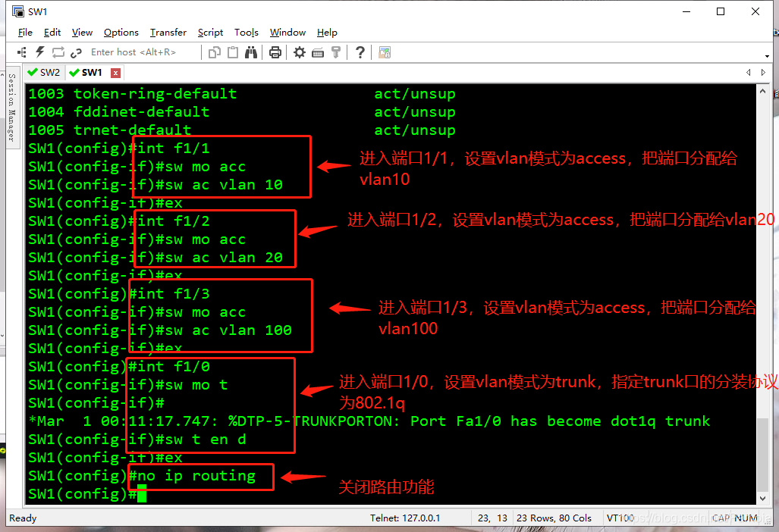Click the 'sw t en d' command text
The height and width of the screenshot is (532, 779).
coord(206,440)
